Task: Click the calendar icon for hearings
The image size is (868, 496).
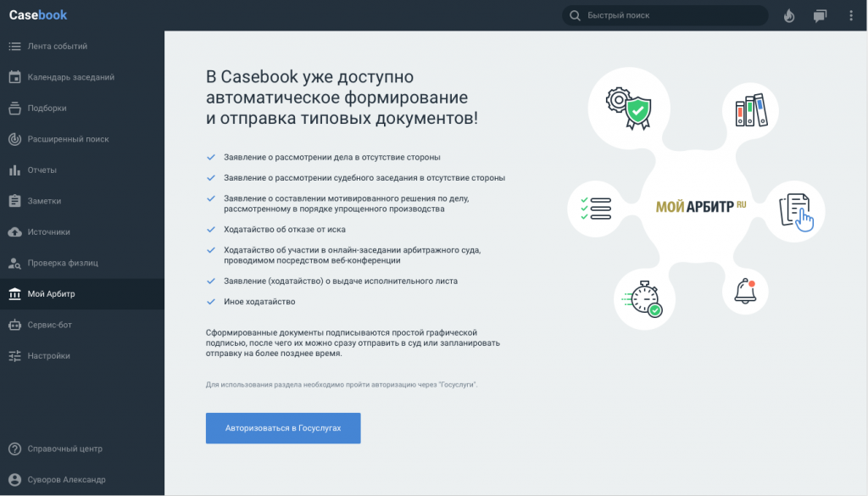Action: tap(15, 77)
